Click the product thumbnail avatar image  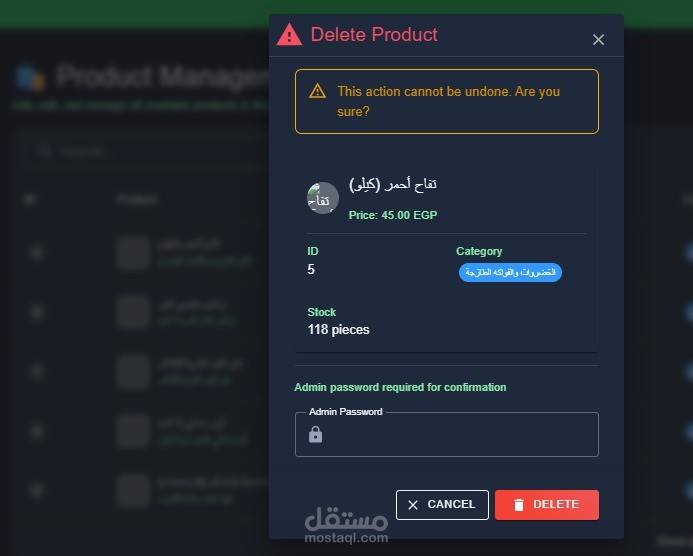coord(323,198)
